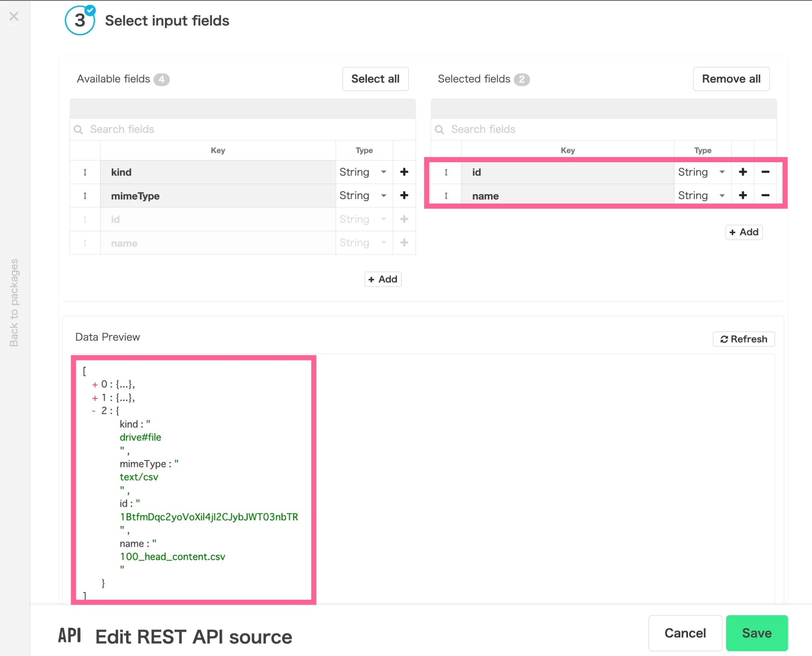Screen dimensions: 812x656
Task: Click the Key column header in Available fields
Action: pyautogui.click(x=218, y=150)
